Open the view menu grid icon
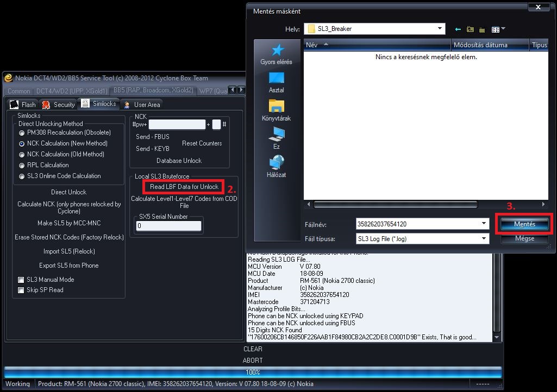Viewport: 557px width, 392px height. (496, 29)
